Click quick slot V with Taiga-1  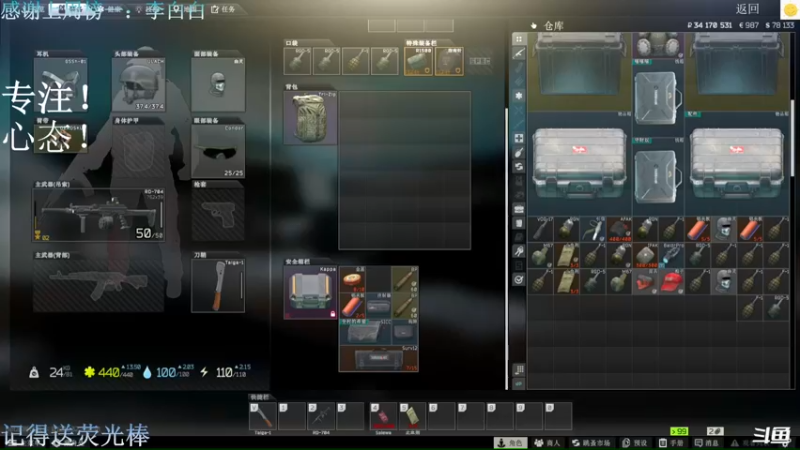point(263,416)
